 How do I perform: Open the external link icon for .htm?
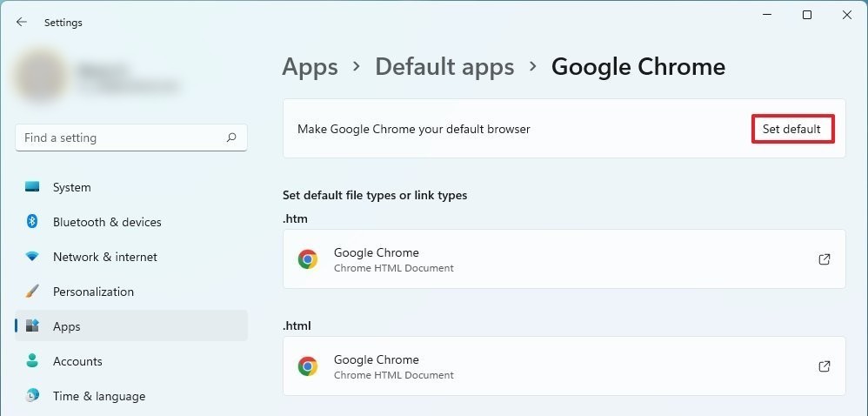pos(825,259)
